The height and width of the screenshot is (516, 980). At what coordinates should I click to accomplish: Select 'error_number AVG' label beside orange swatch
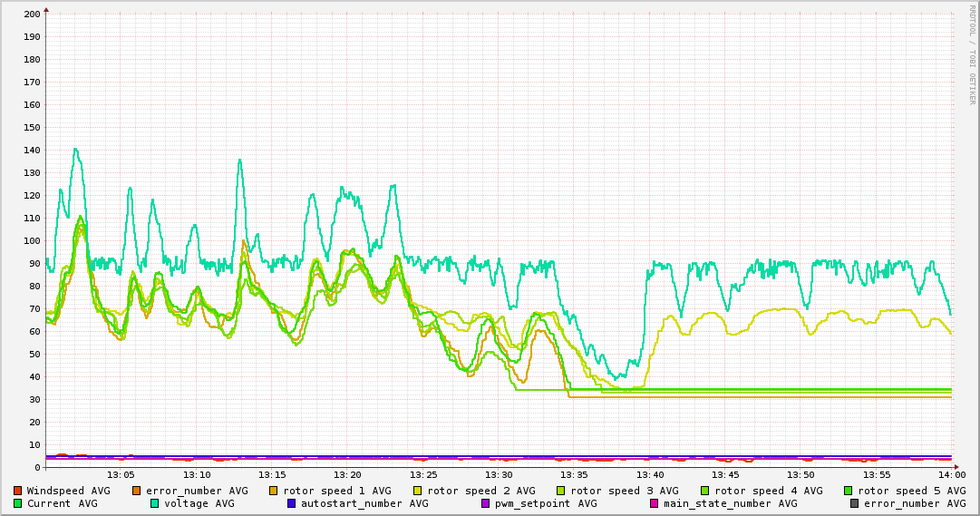click(197, 491)
